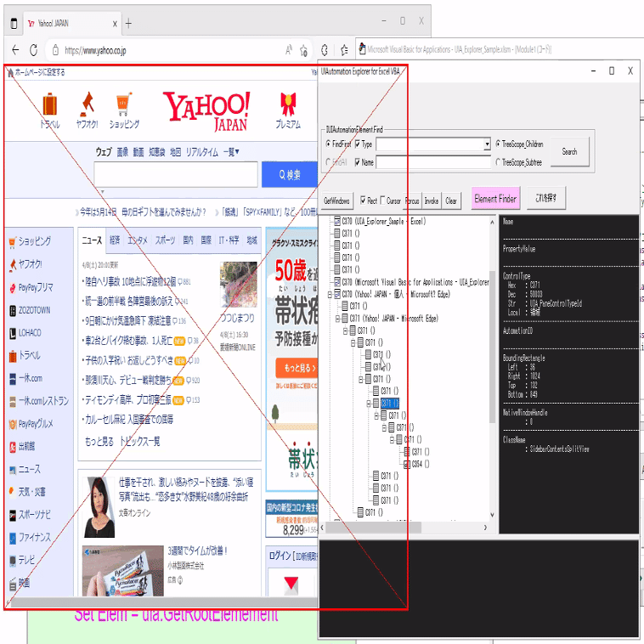This screenshot has width=644, height=644.
Task: Click the blue Yahoo 検索 button
Action: [290, 175]
